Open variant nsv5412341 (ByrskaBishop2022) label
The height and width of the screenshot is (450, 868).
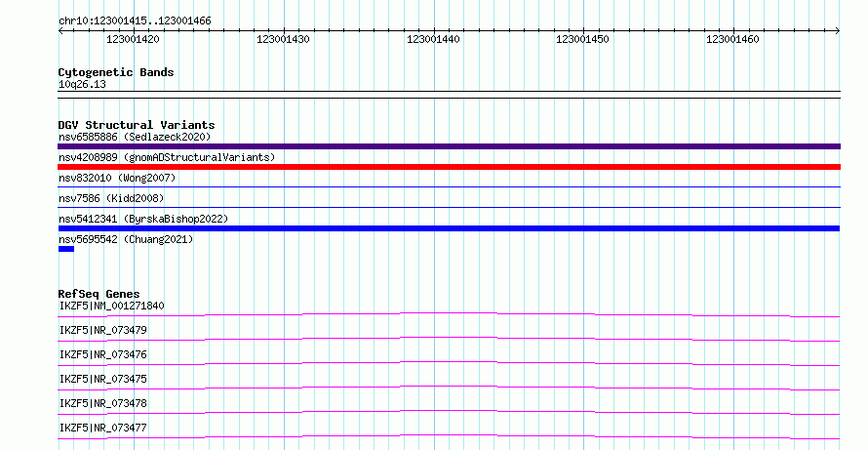point(143,219)
